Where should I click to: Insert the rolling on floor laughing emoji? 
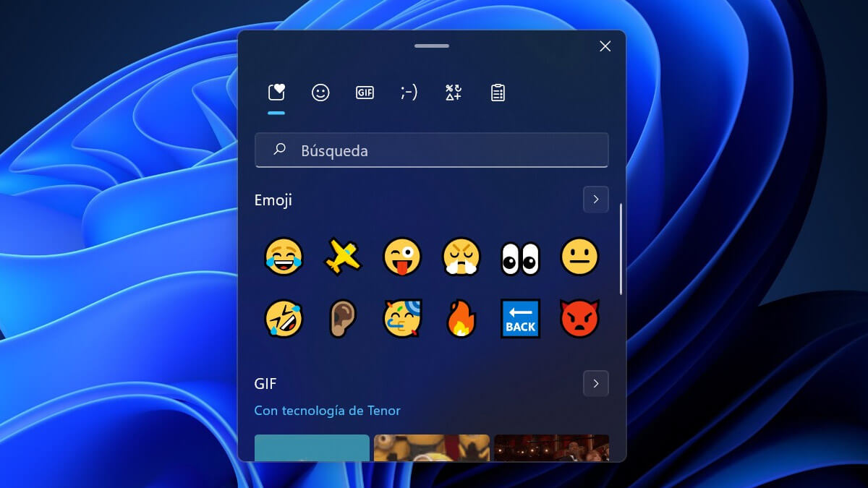point(284,319)
